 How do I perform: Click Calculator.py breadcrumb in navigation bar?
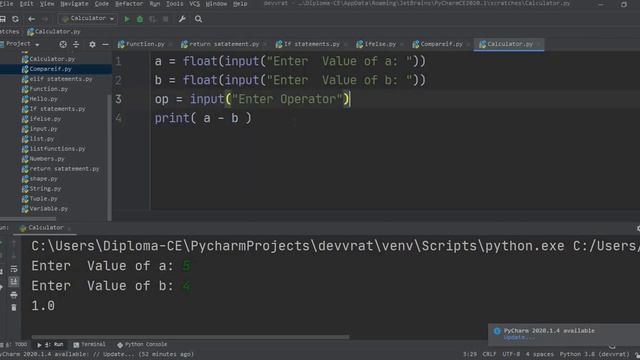[53, 31]
